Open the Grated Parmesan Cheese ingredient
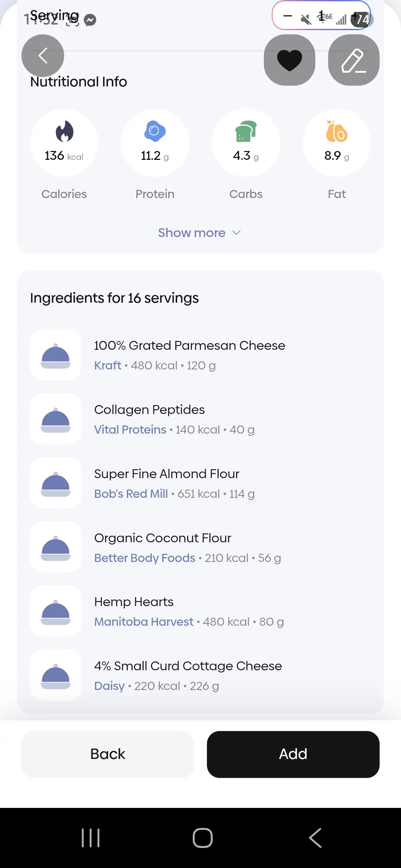Image resolution: width=401 pixels, height=868 pixels. (x=189, y=346)
